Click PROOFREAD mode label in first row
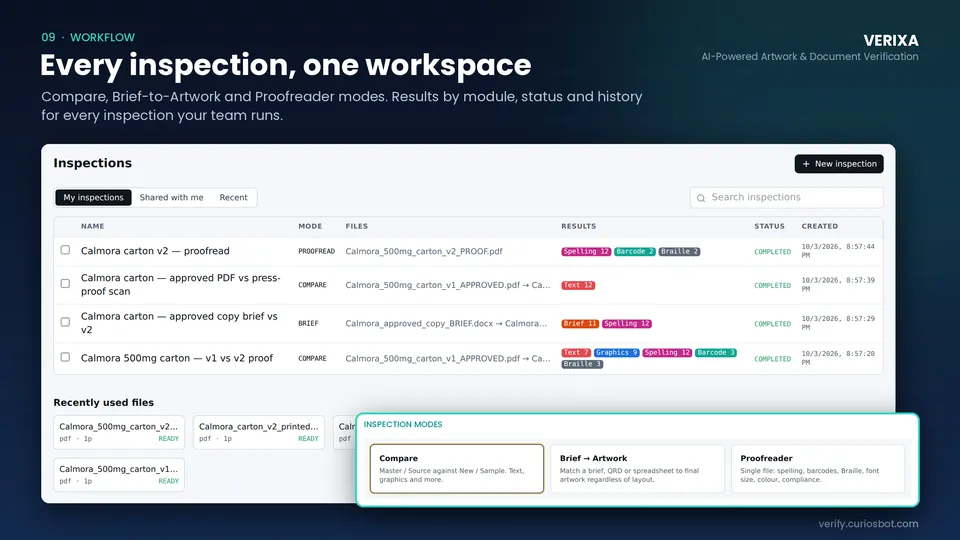 [317, 251]
